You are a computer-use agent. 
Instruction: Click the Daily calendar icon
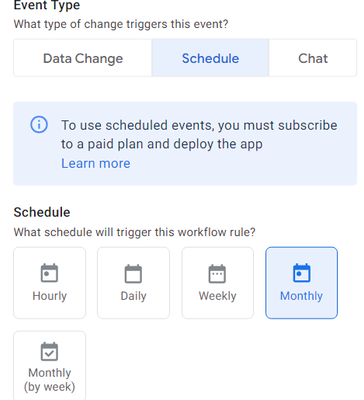133,274
